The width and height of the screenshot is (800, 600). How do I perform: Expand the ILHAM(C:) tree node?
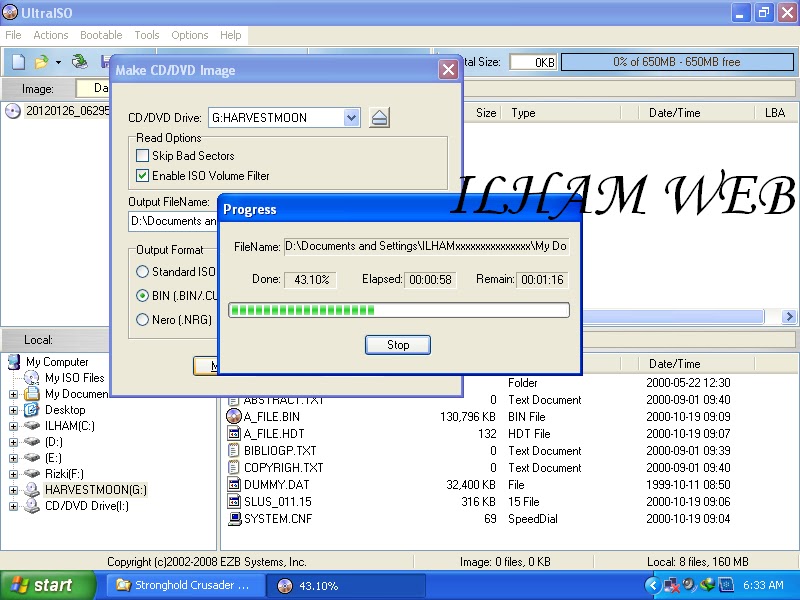pos(14,426)
